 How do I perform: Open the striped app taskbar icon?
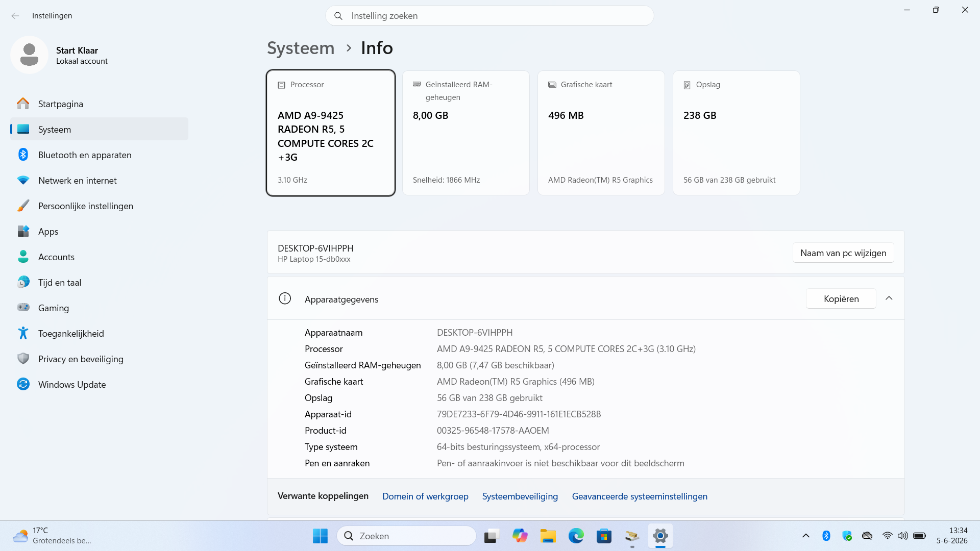[632, 536]
